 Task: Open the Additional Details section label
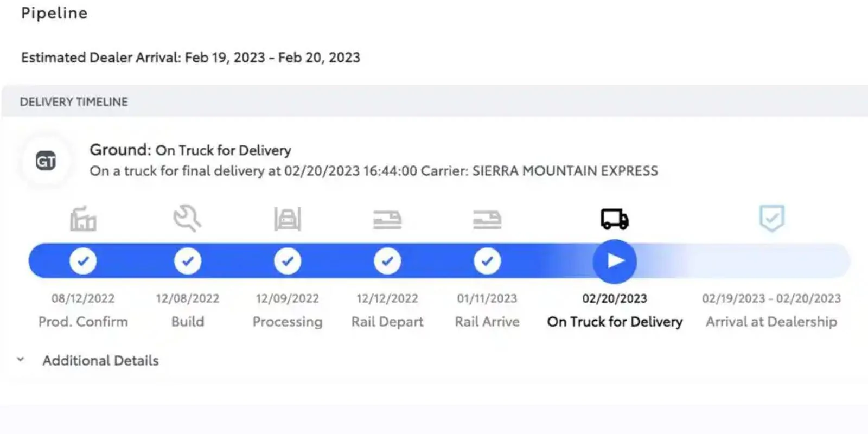(x=101, y=361)
